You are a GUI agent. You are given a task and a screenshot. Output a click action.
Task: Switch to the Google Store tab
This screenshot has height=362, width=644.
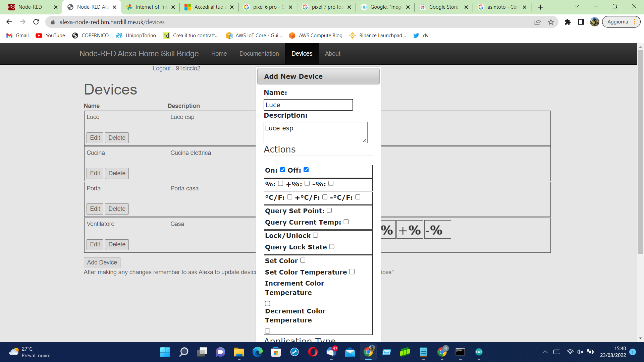443,7
